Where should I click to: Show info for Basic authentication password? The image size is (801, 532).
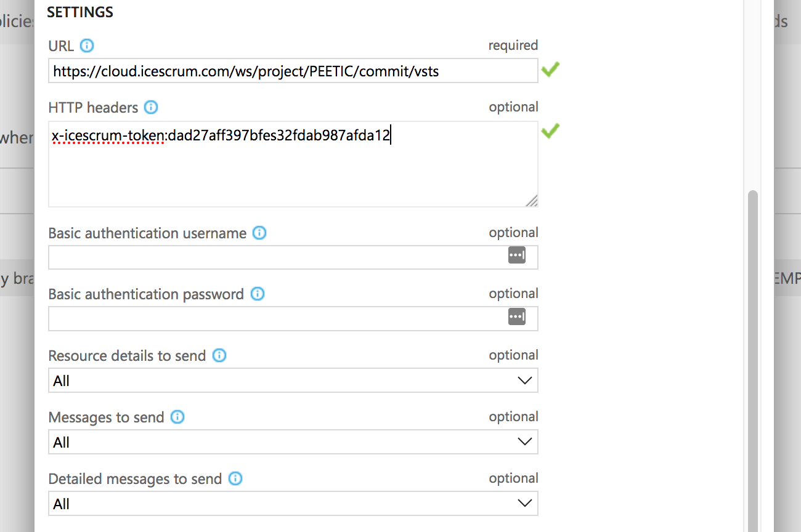pyautogui.click(x=258, y=294)
